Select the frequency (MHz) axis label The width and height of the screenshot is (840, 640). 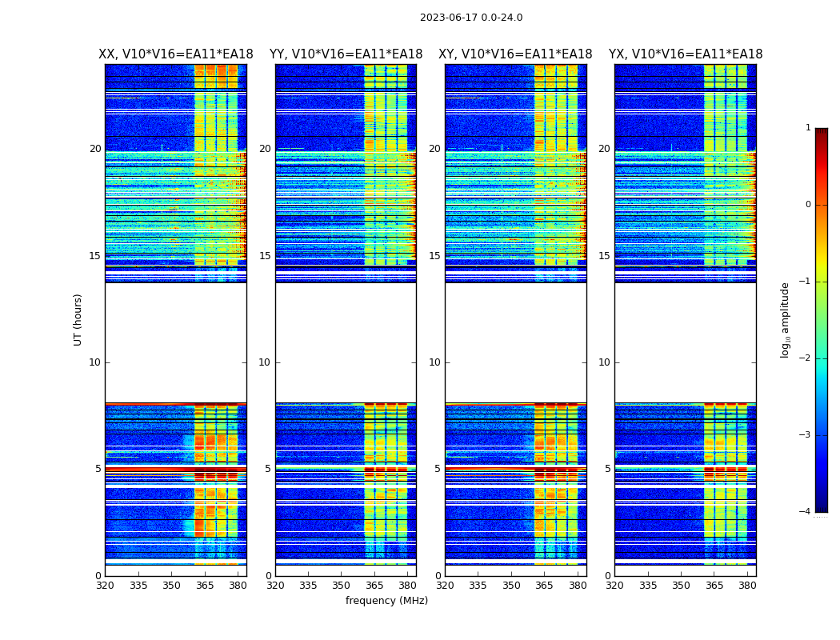click(x=386, y=601)
